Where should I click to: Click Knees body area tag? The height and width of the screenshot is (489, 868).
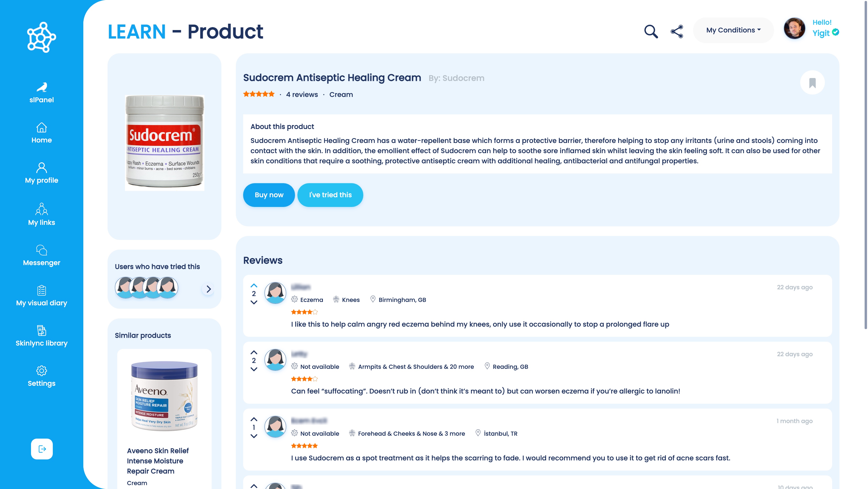[x=346, y=300]
